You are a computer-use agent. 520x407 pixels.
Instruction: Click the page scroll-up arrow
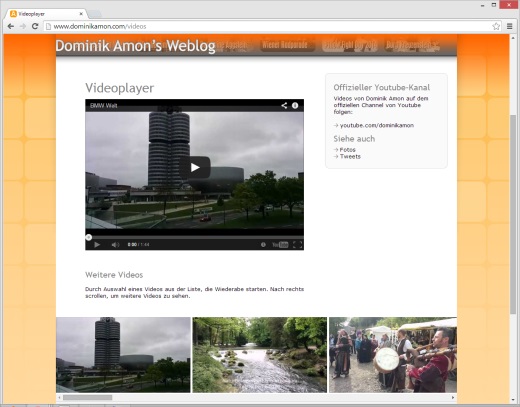(x=513, y=38)
